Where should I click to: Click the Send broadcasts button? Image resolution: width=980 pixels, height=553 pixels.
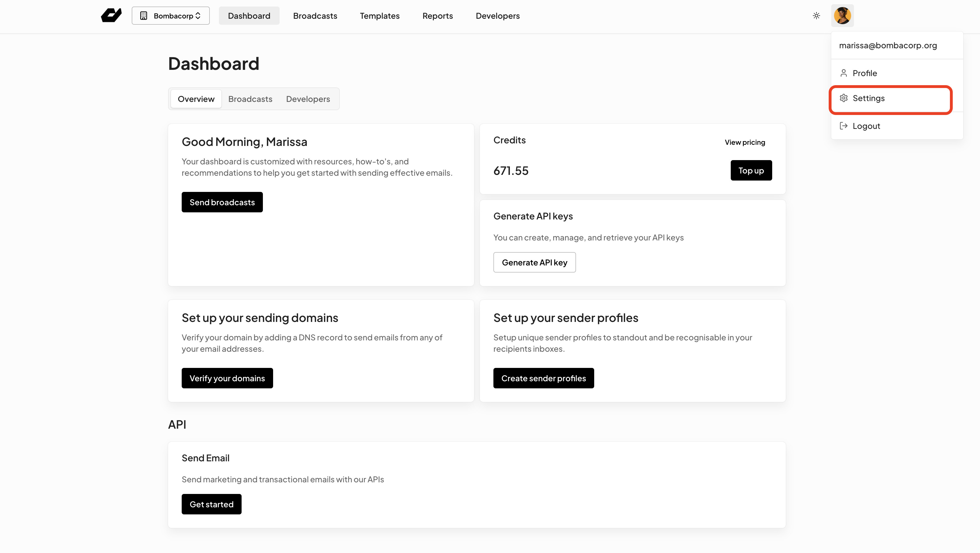(222, 202)
